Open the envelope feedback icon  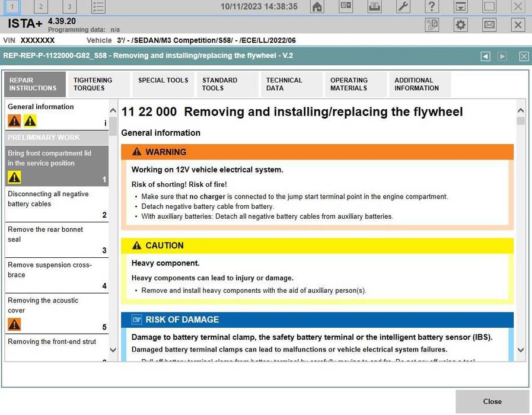click(x=489, y=25)
